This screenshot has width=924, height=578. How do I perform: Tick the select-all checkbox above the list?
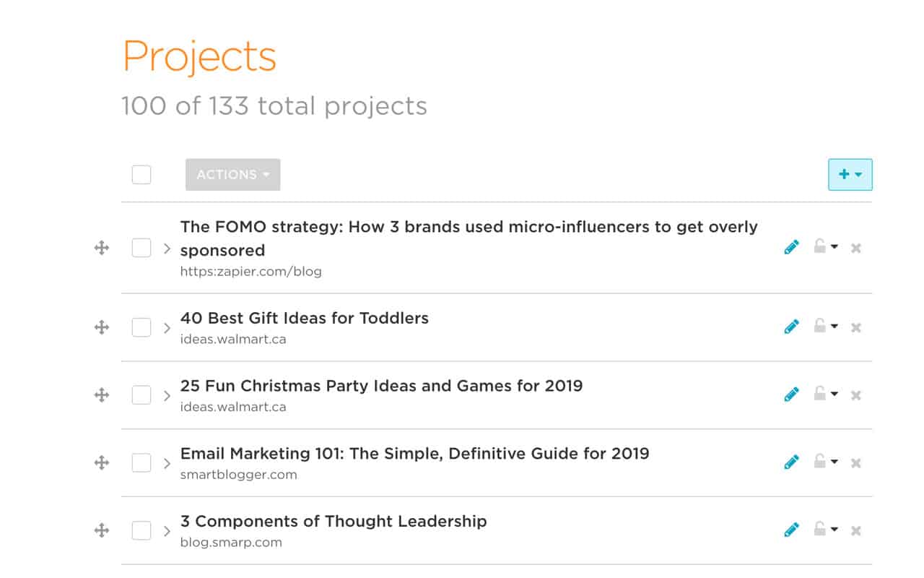point(141,174)
